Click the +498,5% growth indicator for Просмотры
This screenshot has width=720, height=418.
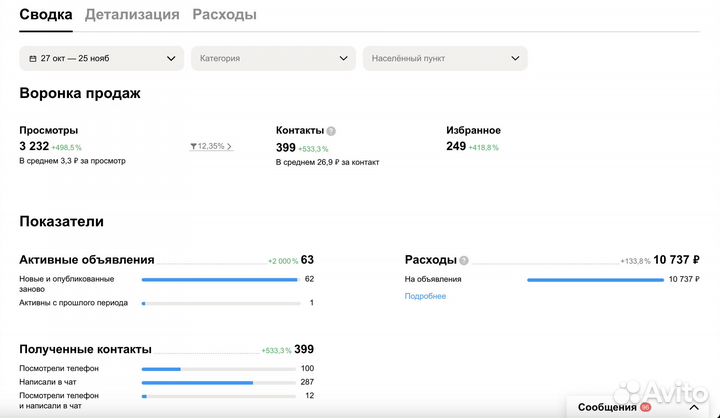[x=67, y=147]
